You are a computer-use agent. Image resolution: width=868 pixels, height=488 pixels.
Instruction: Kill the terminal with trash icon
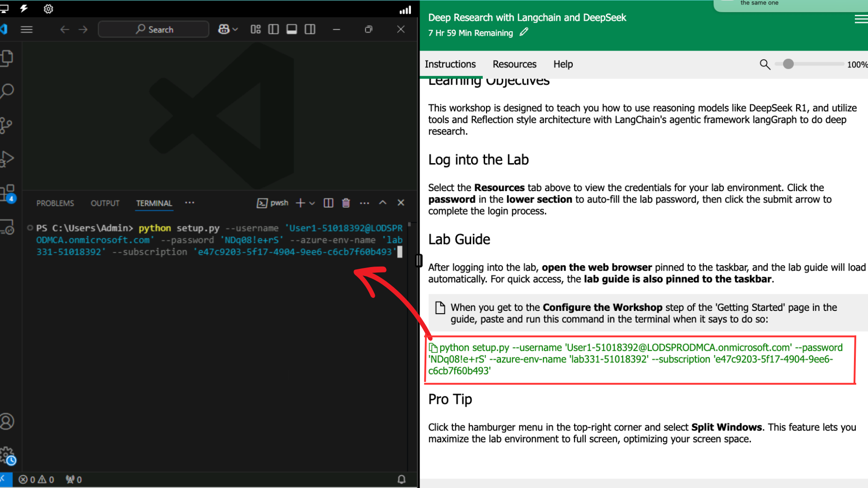pos(346,203)
